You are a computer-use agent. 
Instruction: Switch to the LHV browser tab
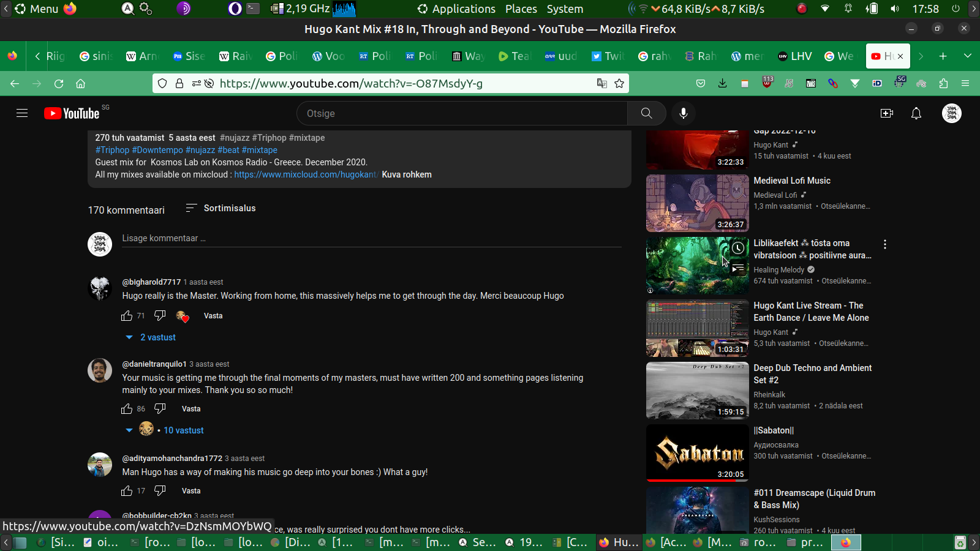pyautogui.click(x=795, y=56)
